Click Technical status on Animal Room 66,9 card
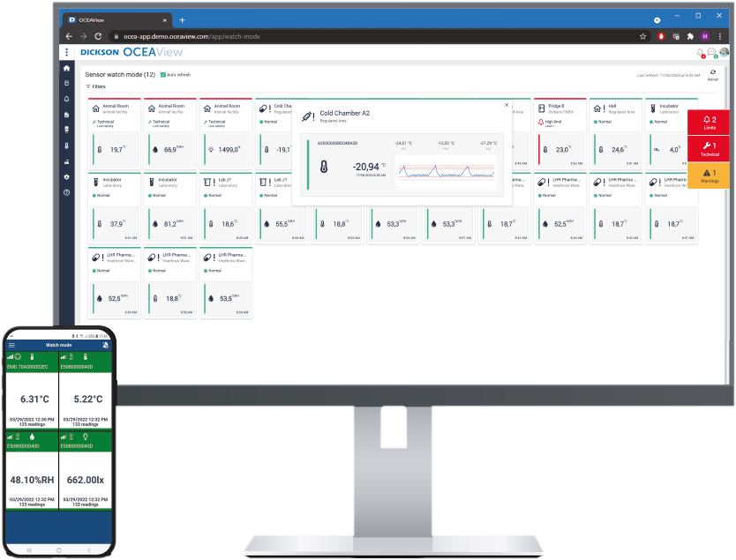This screenshot has width=736, height=560. [159, 122]
